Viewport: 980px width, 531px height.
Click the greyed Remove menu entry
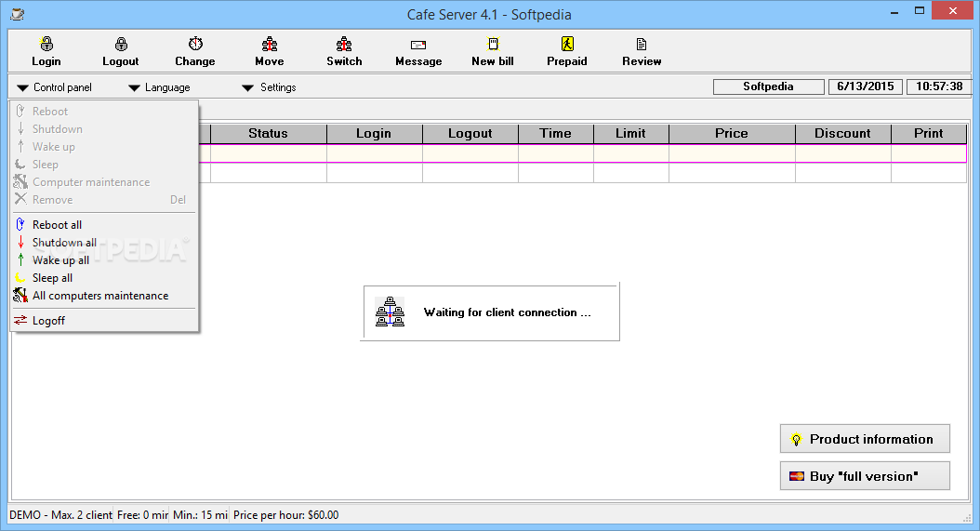[104, 200]
